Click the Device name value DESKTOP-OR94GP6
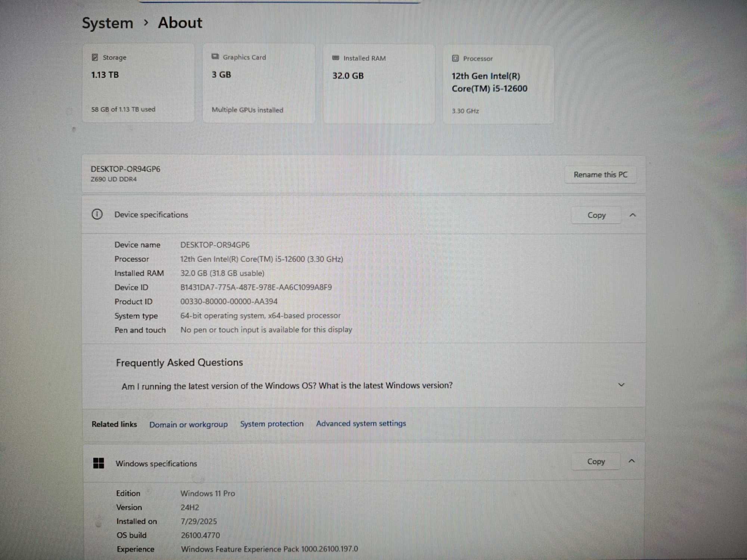 click(215, 245)
